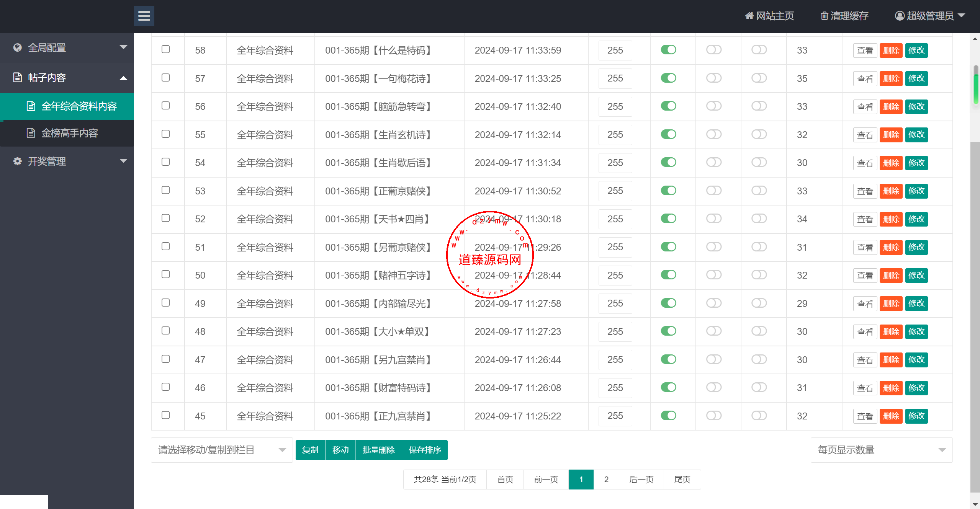Open the 金榜高手内容 menu item
Image resolution: width=980 pixels, height=509 pixels.
[67, 133]
